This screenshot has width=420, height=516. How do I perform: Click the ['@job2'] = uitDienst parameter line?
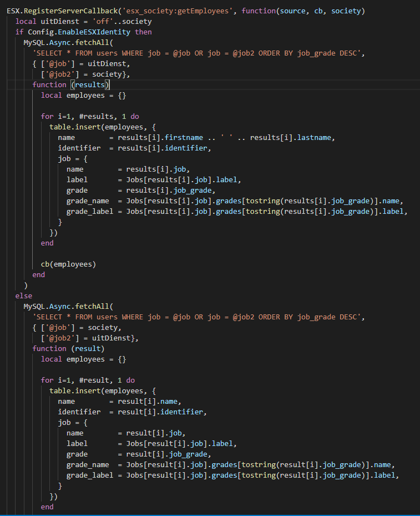89,338
